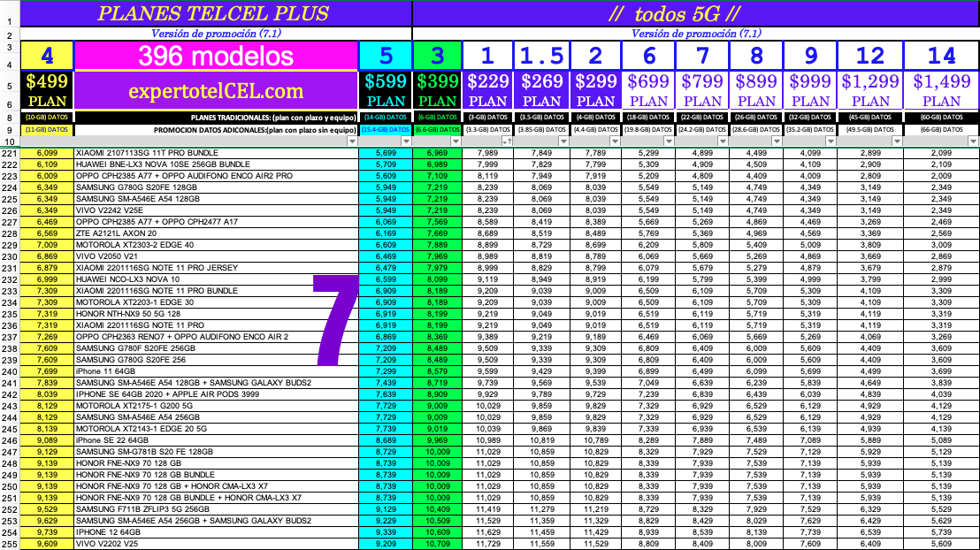Select the '(66-GB) DATOS' cell

pos(942,130)
